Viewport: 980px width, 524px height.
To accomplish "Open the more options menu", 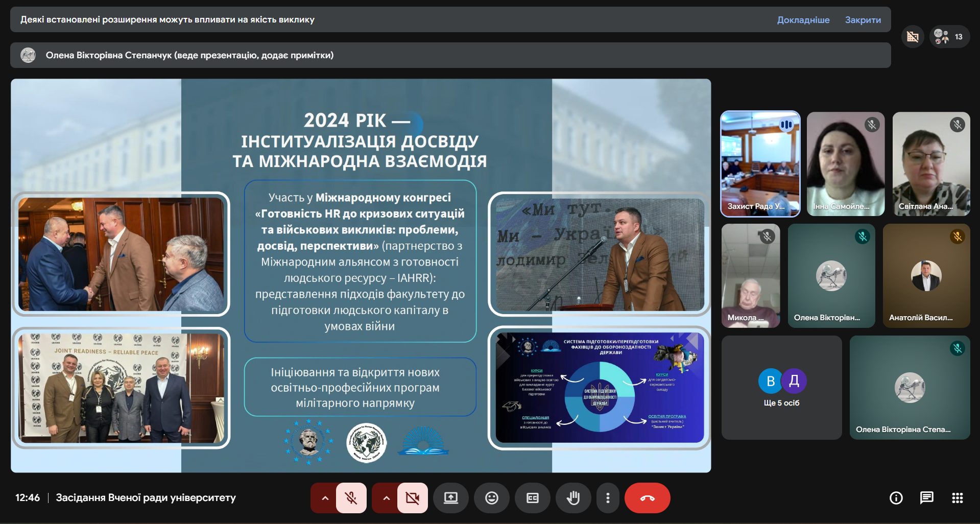I will click(608, 498).
